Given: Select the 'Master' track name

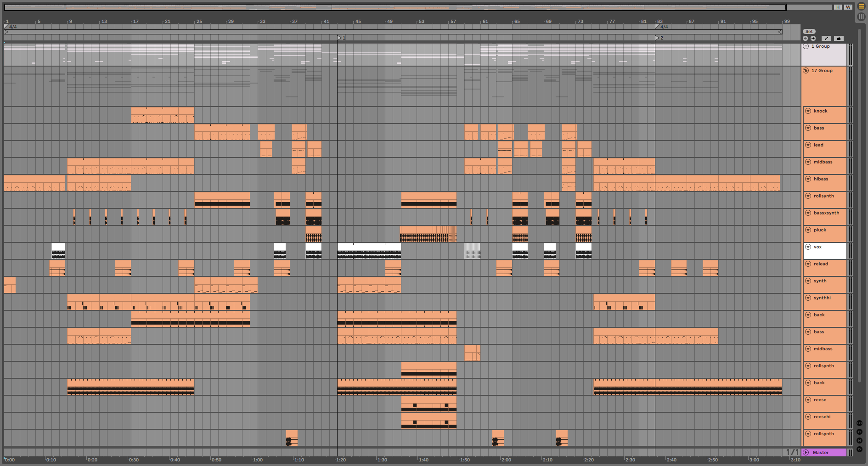Looking at the screenshot, I should click(821, 453).
